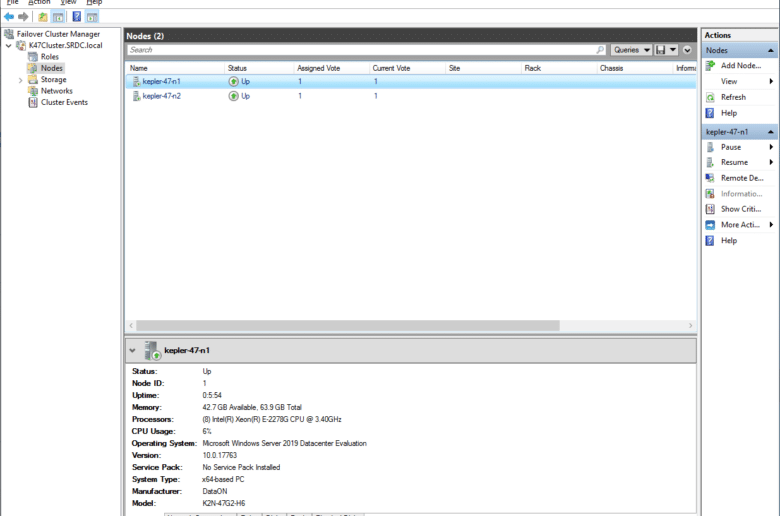The height and width of the screenshot is (516, 780).
Task: Click Add Node... in Actions pane
Action: (741, 66)
